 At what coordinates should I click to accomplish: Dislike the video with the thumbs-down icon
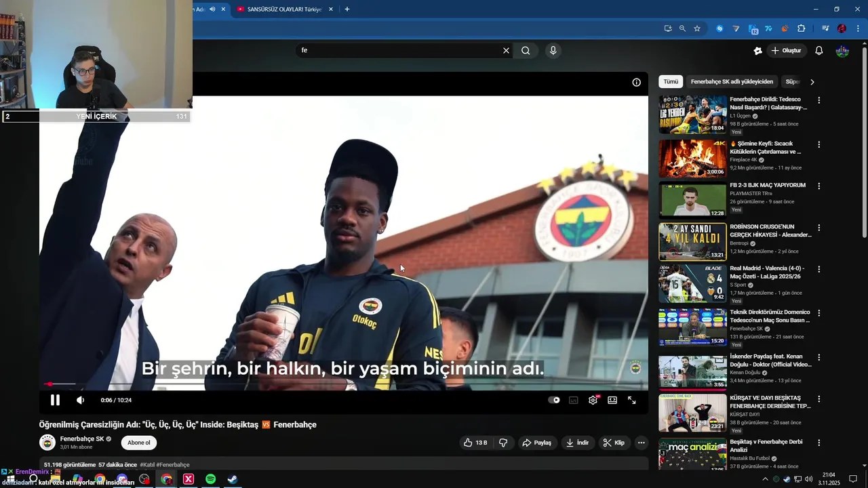(503, 443)
